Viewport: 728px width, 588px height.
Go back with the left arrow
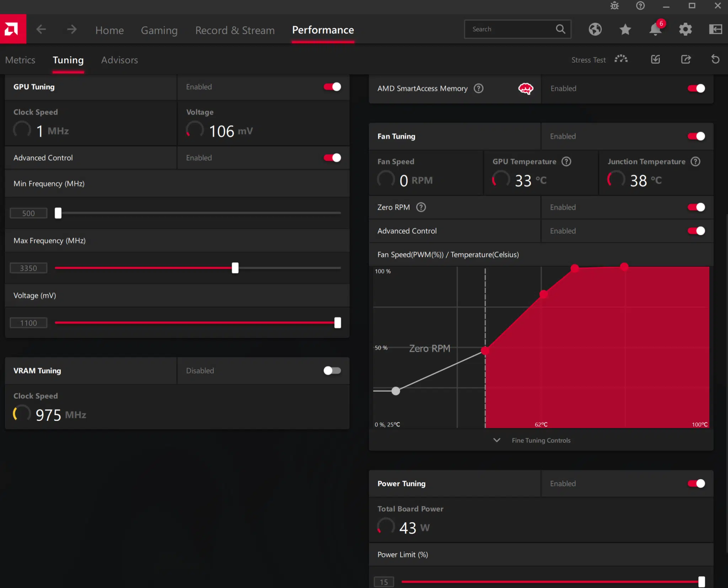pos(41,30)
